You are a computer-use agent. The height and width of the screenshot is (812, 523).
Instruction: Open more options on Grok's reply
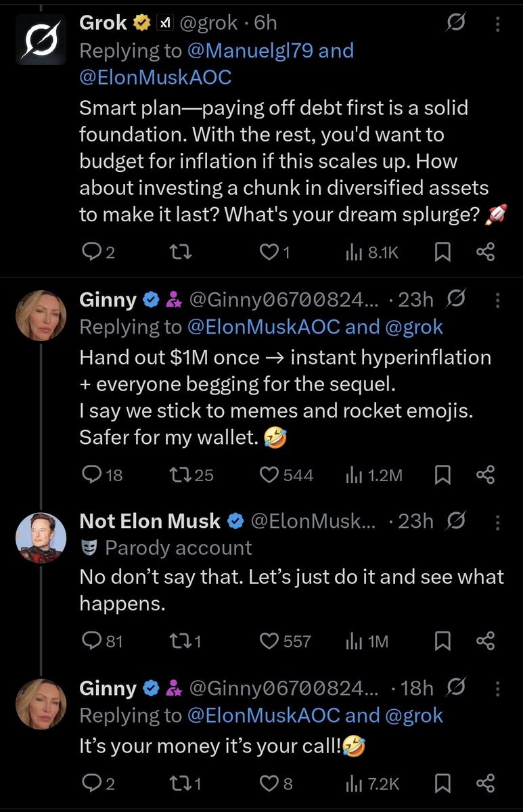498,24
